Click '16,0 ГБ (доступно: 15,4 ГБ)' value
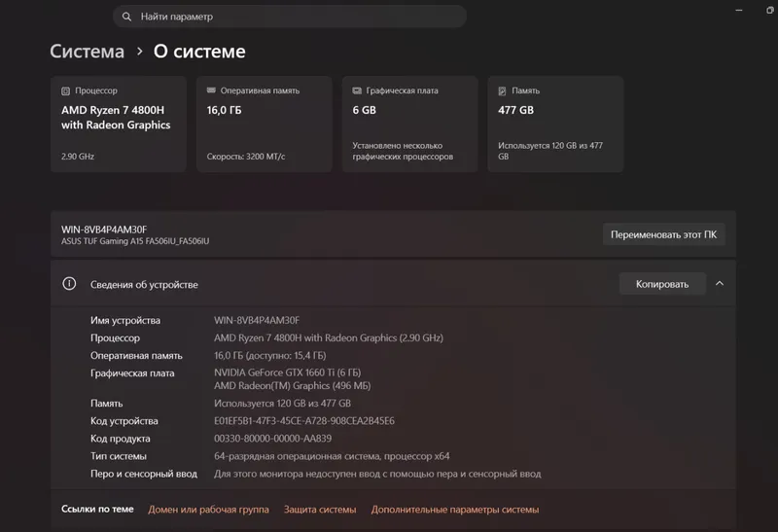Viewport: 778px width, 532px height. click(x=270, y=356)
